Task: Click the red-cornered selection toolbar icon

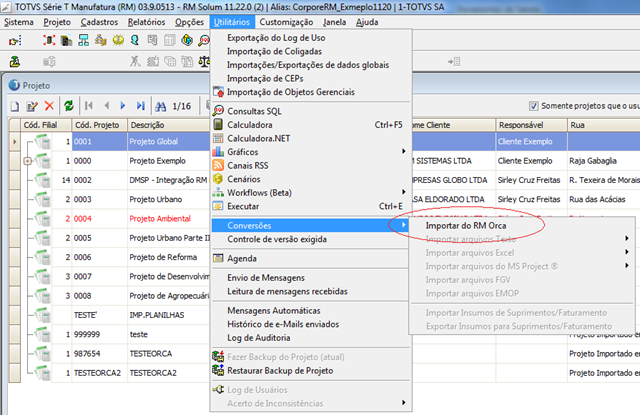Action: coord(49,40)
